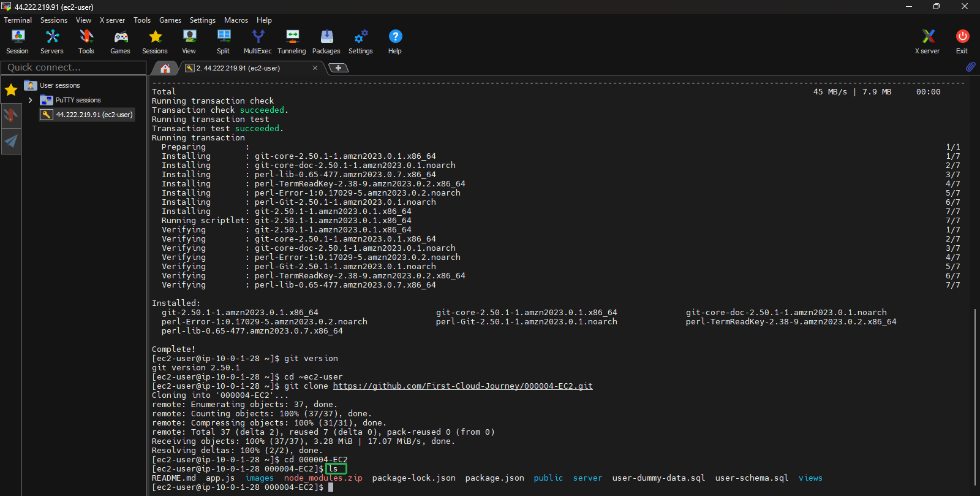Click the paperclip attachment icon
This screenshot has height=496, width=980.
point(971,66)
